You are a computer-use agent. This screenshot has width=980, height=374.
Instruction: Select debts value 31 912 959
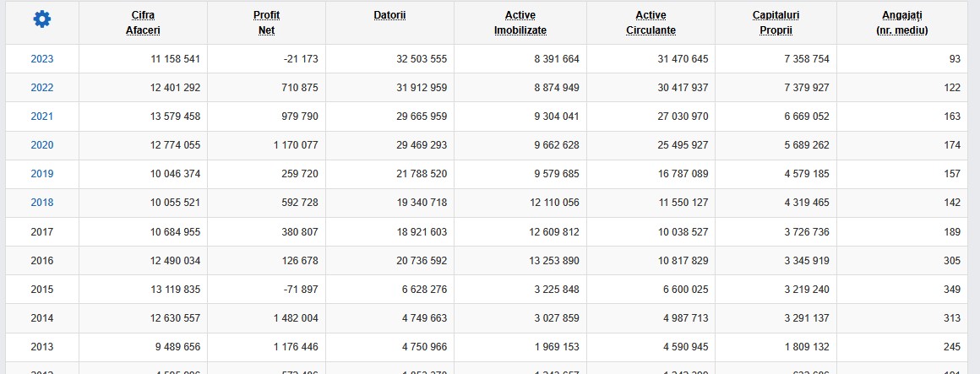[x=422, y=88]
